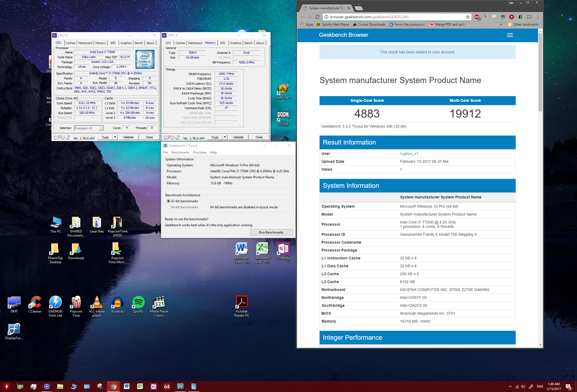Expand the hidden bookmarks chevron
The height and width of the screenshot is (392, 577).
click(x=501, y=24)
